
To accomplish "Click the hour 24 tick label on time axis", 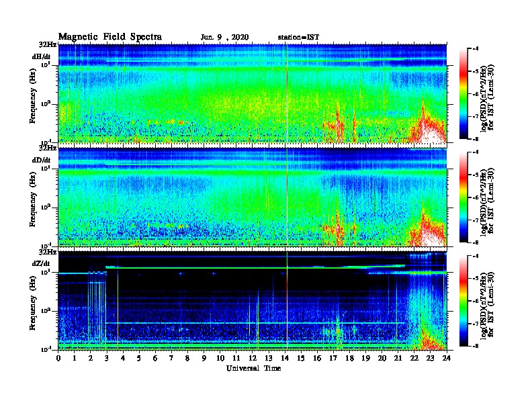I will tap(447, 359).
